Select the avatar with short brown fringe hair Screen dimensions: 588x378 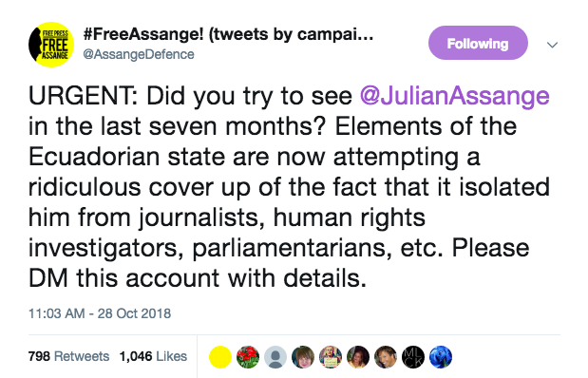[x=303, y=356]
